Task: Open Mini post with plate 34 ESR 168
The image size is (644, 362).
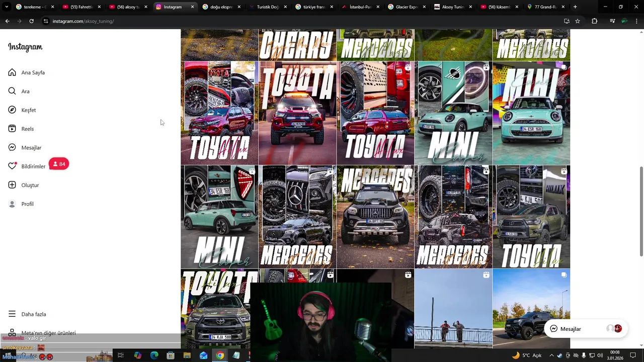Action: pyautogui.click(x=531, y=113)
